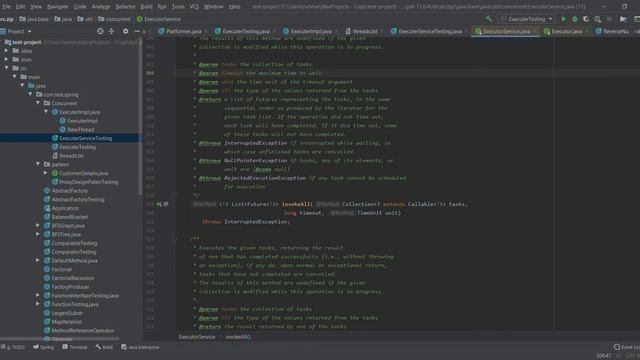640x360 pixels.
Task: Open the Terminal tool window
Action: [75, 347]
